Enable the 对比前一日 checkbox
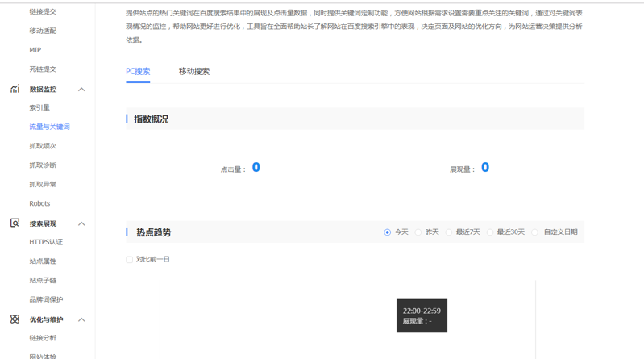644x359 pixels. coord(130,260)
